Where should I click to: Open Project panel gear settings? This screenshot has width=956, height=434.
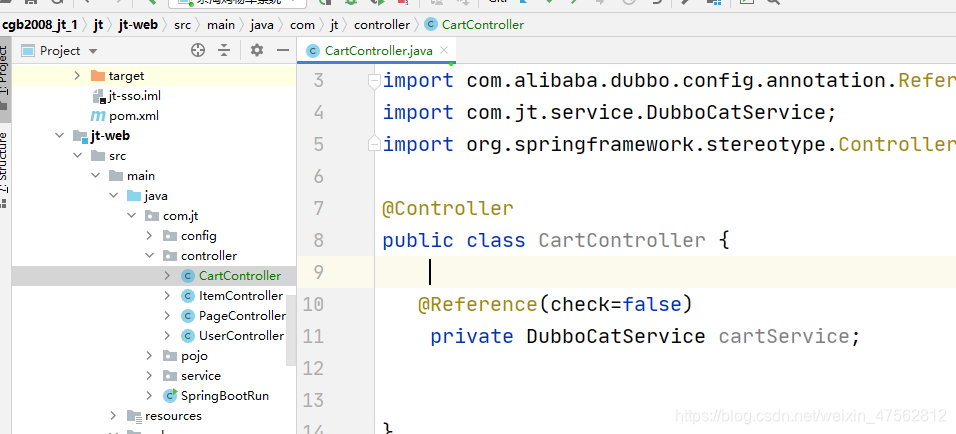257,51
